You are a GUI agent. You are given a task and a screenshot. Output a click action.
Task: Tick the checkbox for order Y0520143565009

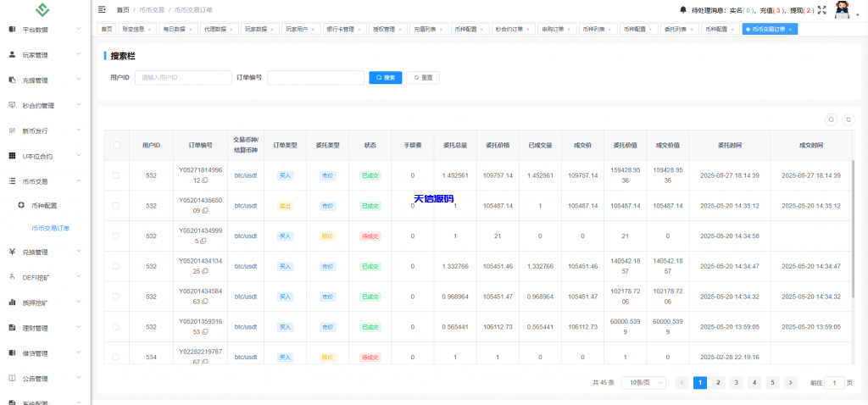pyautogui.click(x=116, y=206)
